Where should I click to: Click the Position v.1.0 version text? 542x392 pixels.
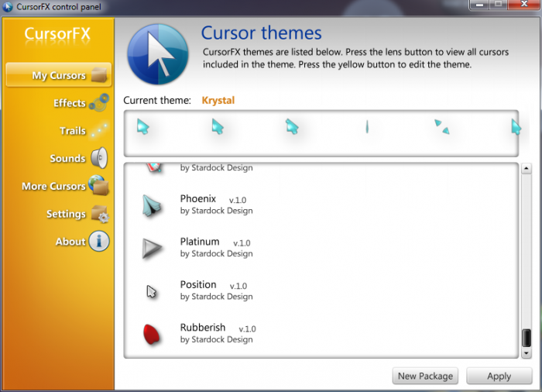(238, 286)
